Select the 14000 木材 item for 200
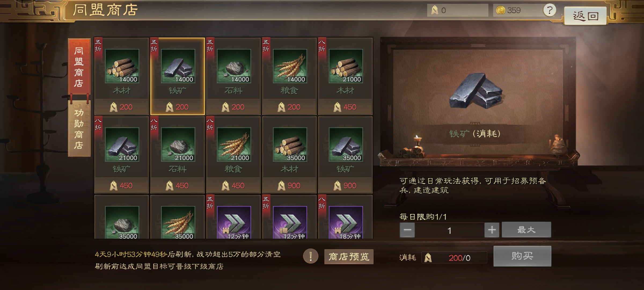This screenshot has height=290, width=644. [122, 76]
